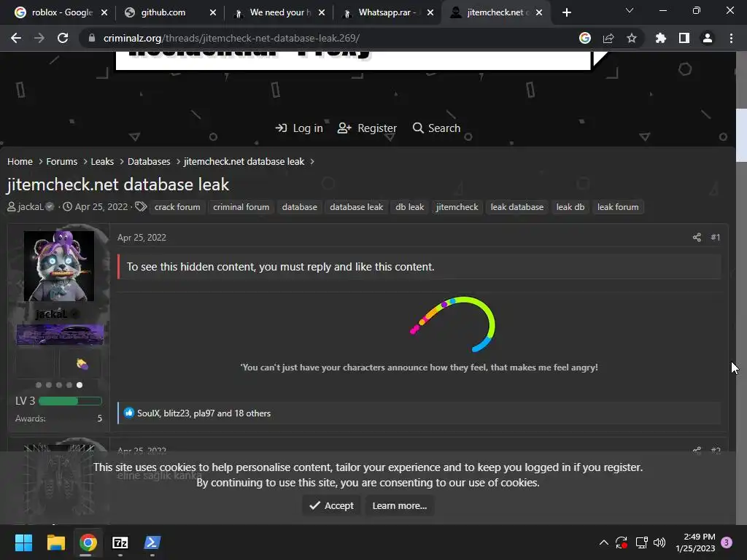Click the award badge icon under jackaL
Screen dimensions: 747x560
(82, 365)
